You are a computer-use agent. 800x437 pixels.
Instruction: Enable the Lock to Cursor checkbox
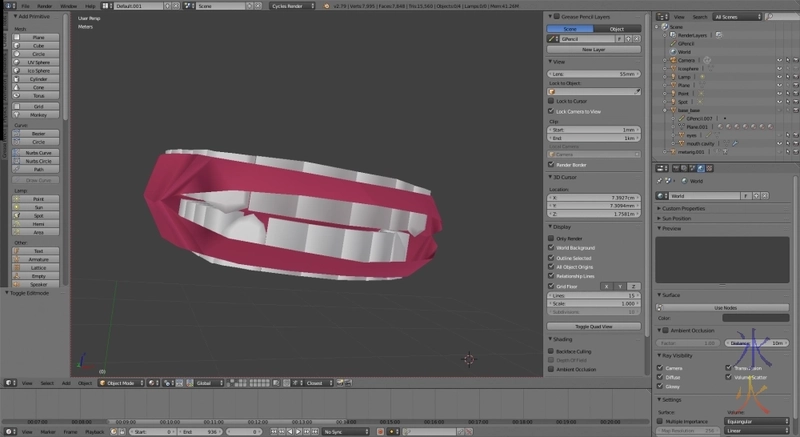[552, 102]
